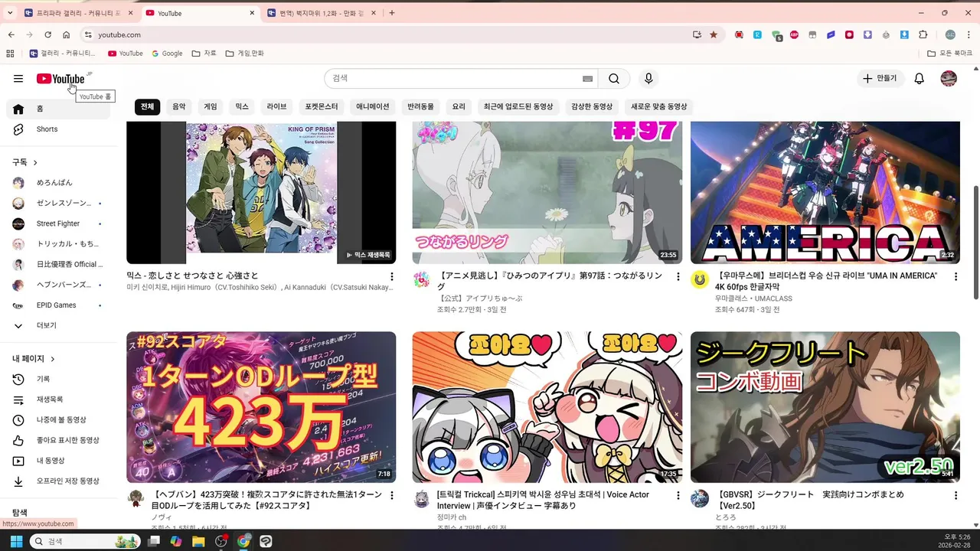Open File Explorer from taskbar
The width and height of the screenshot is (980, 551).
point(198,541)
